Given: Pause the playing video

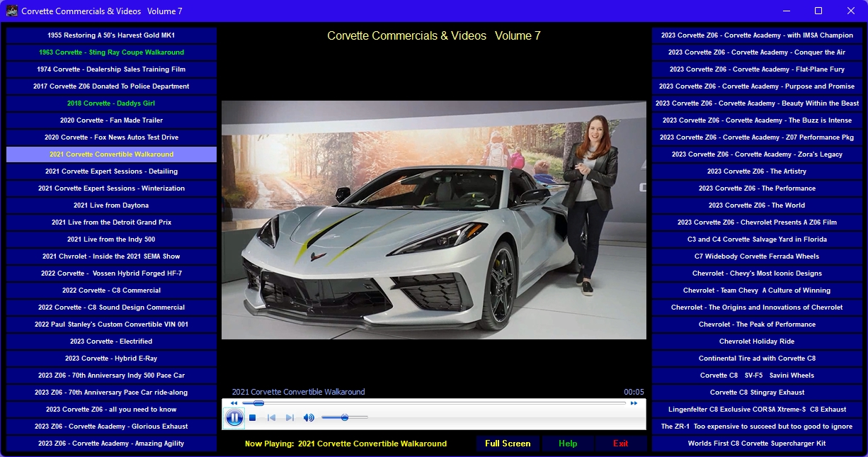Looking at the screenshot, I should pyautogui.click(x=234, y=418).
